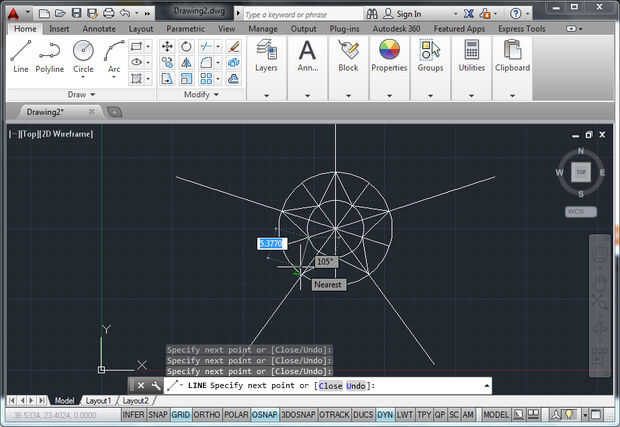Open the Properties panel dropdown arrow
This screenshot has height=427, width=620.
click(389, 95)
